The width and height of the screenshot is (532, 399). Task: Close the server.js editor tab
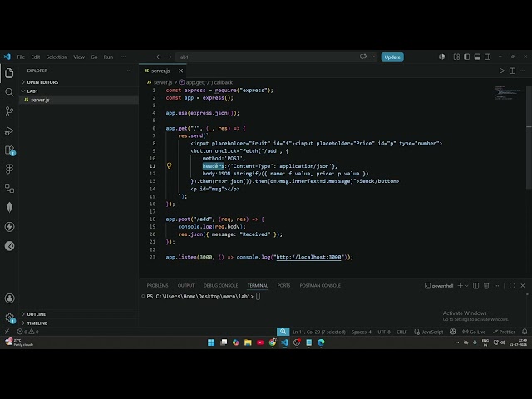coord(181,71)
